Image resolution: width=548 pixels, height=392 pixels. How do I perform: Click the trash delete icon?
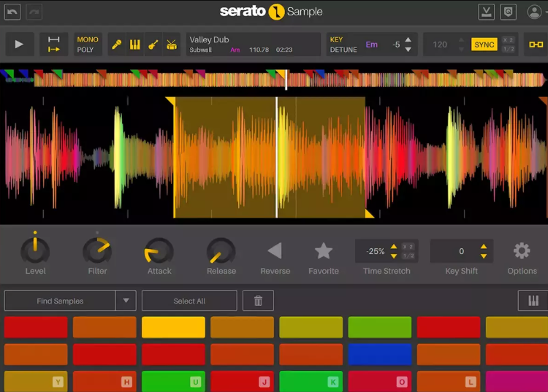coord(258,301)
